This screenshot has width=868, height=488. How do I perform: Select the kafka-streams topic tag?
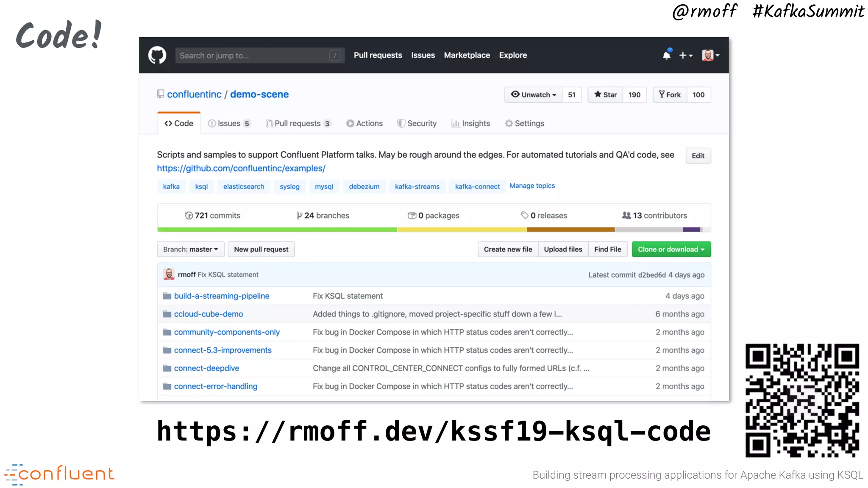(x=417, y=186)
